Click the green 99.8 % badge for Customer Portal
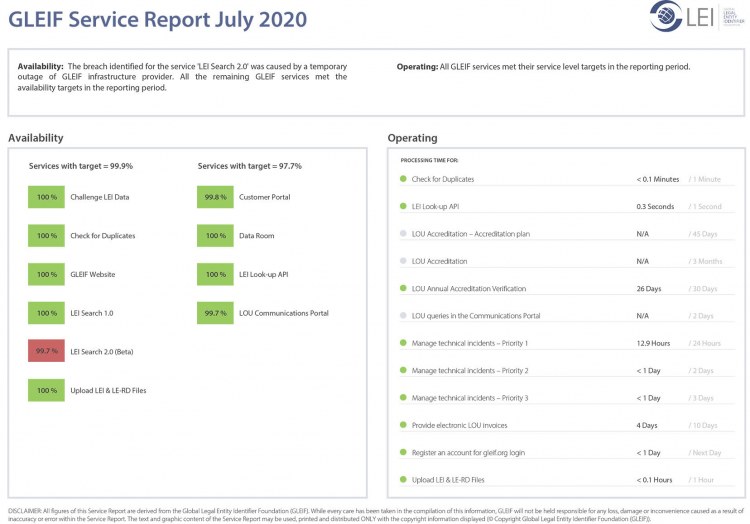 215,197
